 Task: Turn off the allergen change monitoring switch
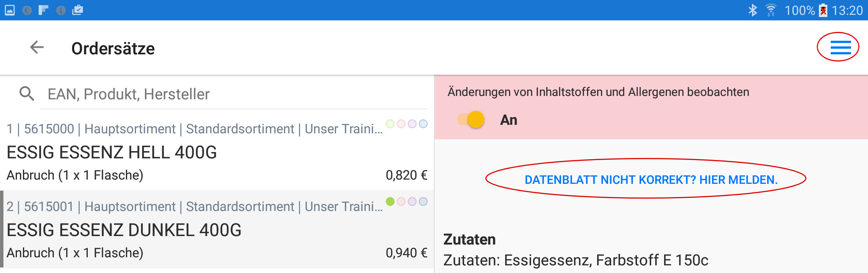pyautogui.click(x=471, y=120)
